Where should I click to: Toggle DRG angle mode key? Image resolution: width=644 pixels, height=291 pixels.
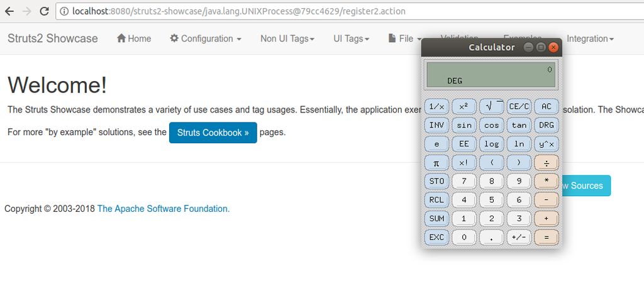pos(547,125)
